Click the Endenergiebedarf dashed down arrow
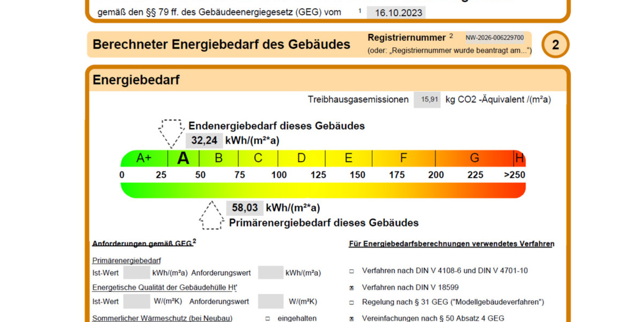 171,133
